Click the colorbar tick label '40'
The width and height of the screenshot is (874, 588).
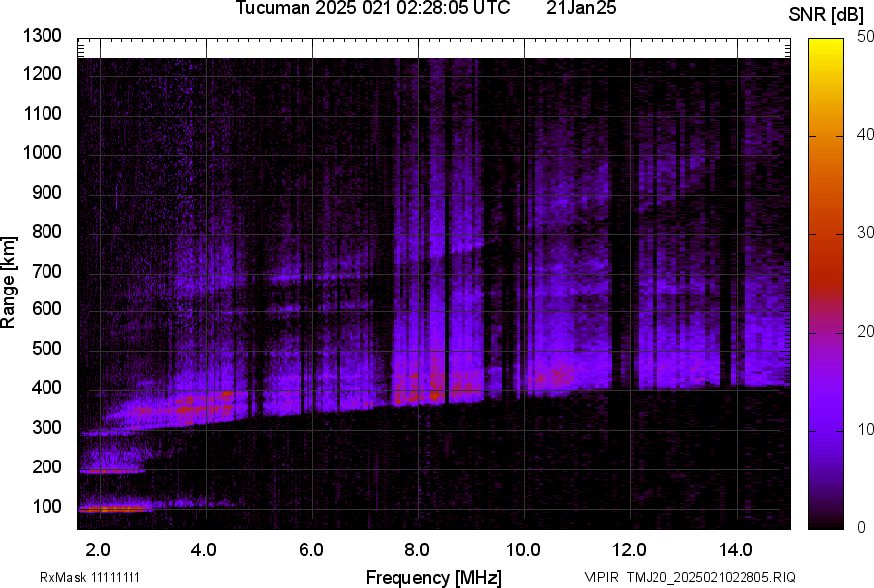(865, 134)
